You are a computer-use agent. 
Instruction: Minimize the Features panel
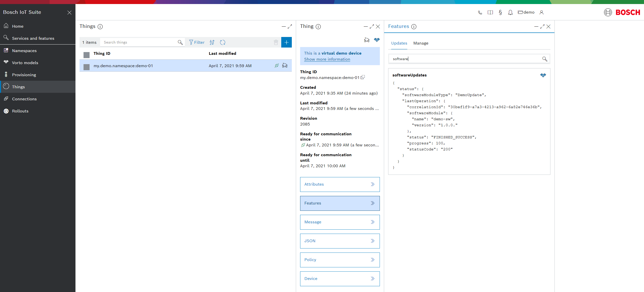tap(536, 26)
